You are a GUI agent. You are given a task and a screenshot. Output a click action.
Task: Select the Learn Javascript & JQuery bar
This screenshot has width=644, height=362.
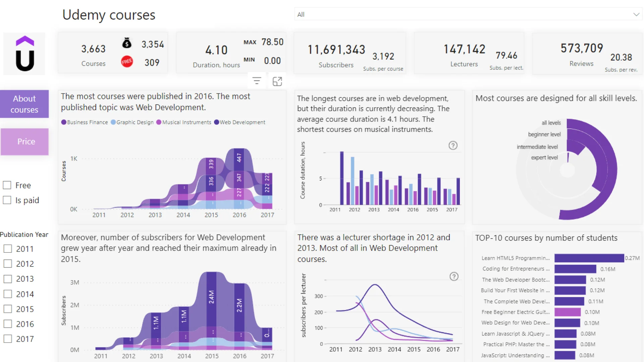[x=566, y=334]
